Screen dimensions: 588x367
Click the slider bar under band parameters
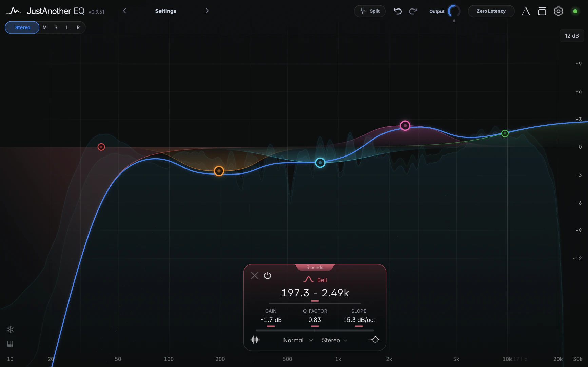[315, 330]
